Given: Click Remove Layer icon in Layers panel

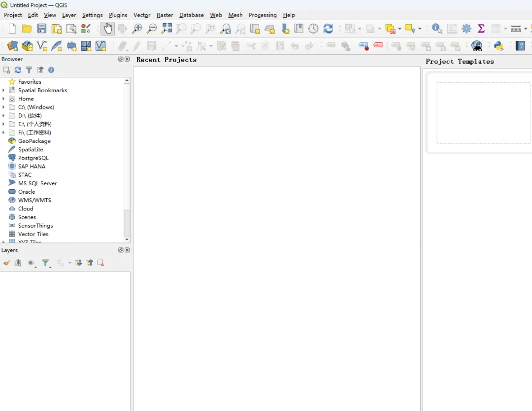Looking at the screenshot, I should coord(100,263).
